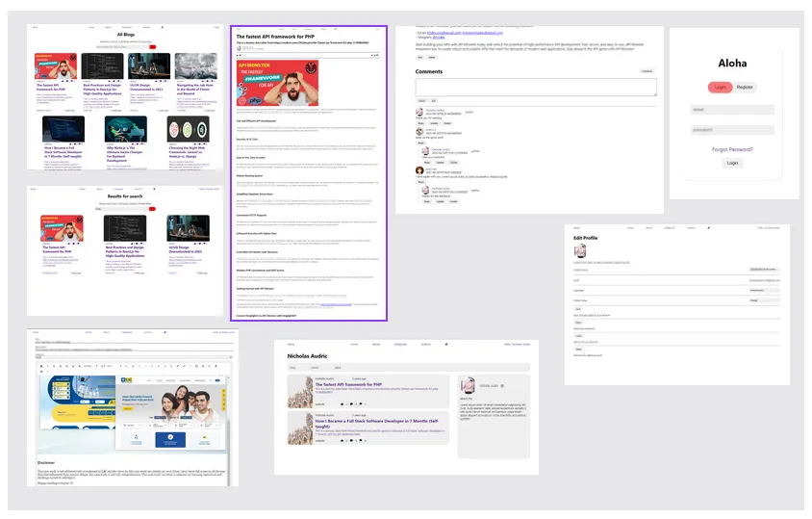
Task: Click the edit icon beside Nicholas Audric profile name
Action: coord(502,386)
